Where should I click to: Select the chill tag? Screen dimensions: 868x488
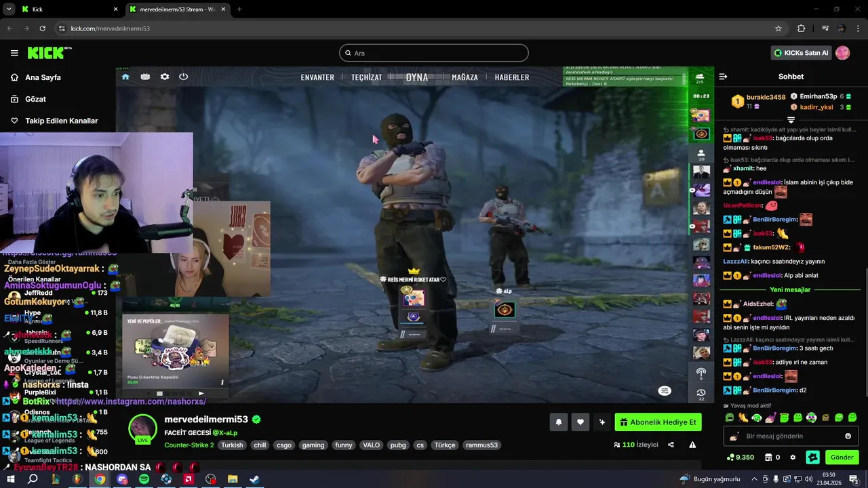point(260,445)
